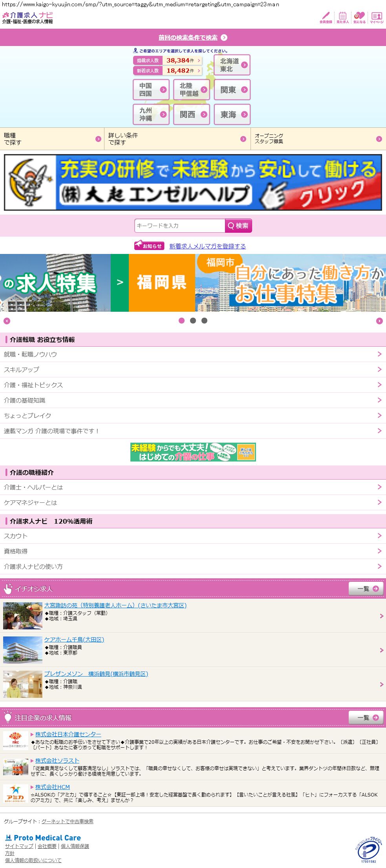This screenshot has width=386, height=868.
Task: Expand ちょっとブレイク row
Action: (193, 416)
